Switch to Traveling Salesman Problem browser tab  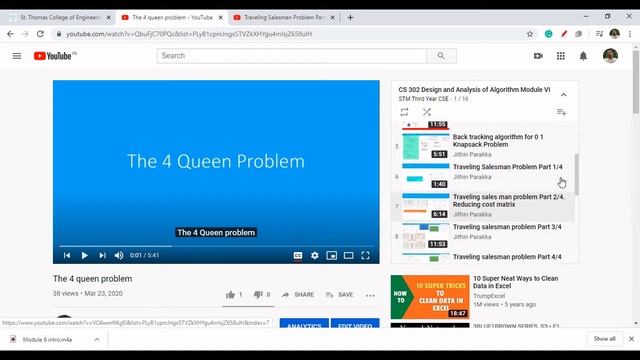coord(284,18)
